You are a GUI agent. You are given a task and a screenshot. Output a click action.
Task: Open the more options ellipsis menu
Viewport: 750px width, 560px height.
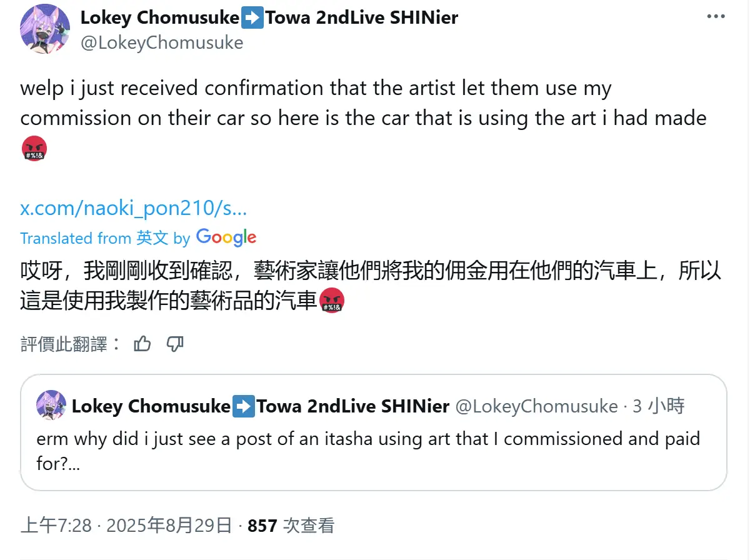(x=716, y=17)
